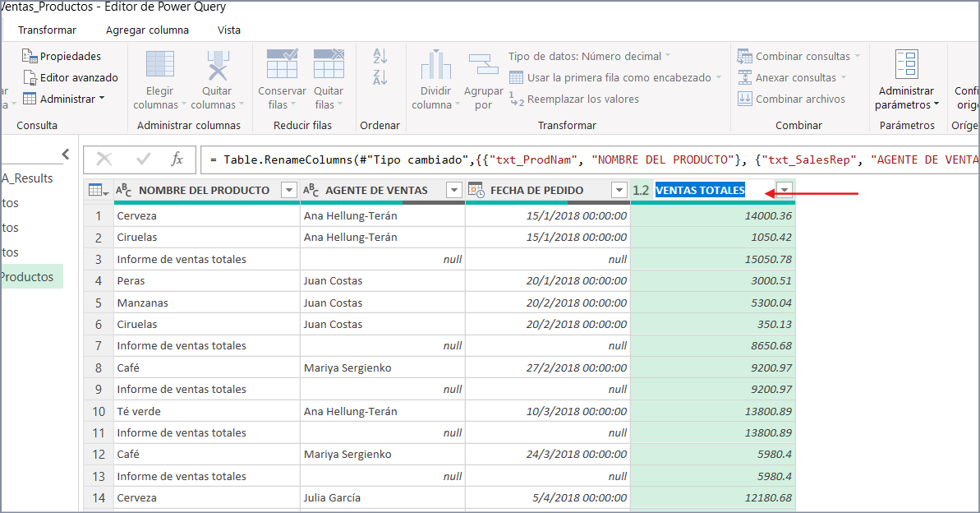The image size is (980, 513).
Task: Switch to the Agregar columna tab
Action: (x=148, y=30)
